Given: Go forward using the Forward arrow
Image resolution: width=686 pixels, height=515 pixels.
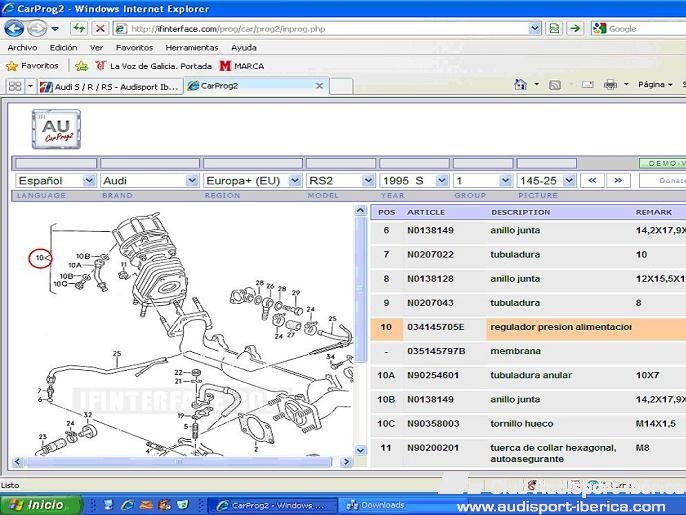Looking at the screenshot, I should point(37,29).
